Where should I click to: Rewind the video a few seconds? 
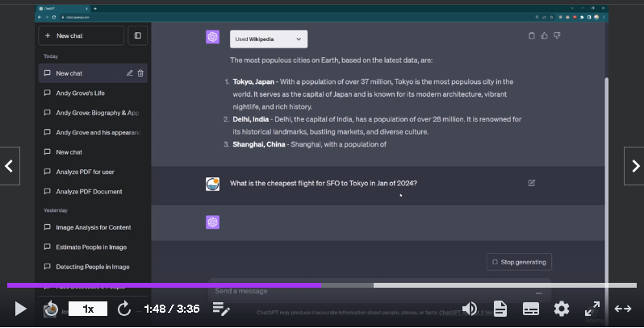pyautogui.click(x=51, y=309)
